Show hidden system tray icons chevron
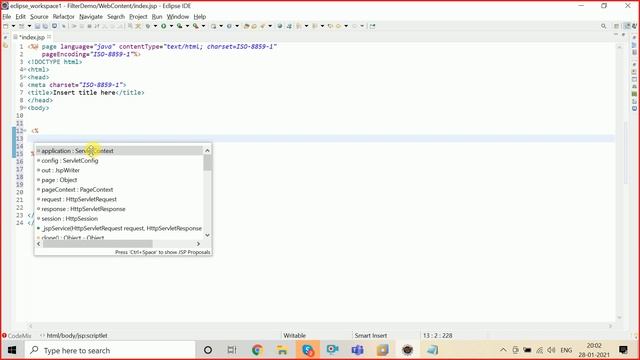This screenshot has height=360, width=640. click(503, 350)
